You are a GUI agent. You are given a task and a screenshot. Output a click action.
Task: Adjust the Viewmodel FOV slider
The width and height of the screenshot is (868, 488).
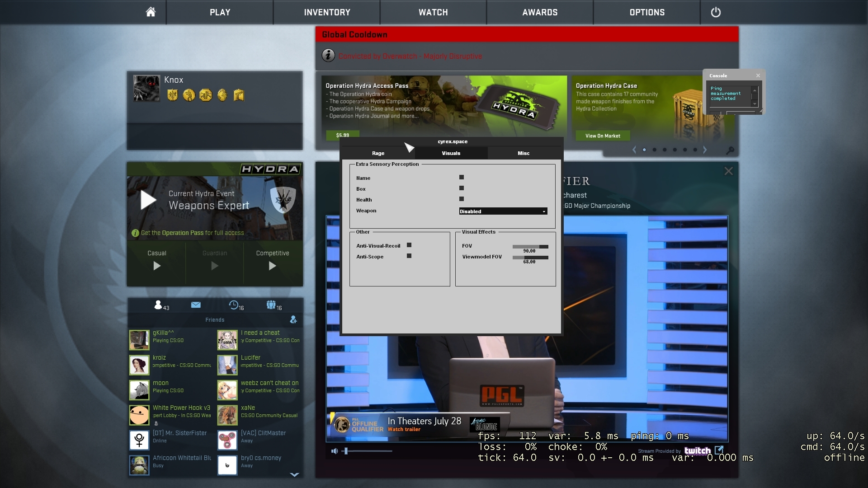click(530, 258)
